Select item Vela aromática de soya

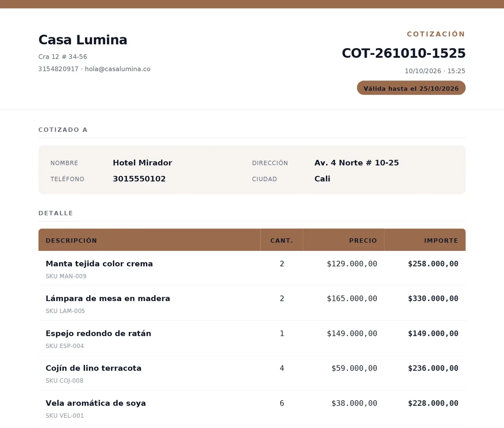click(96, 403)
